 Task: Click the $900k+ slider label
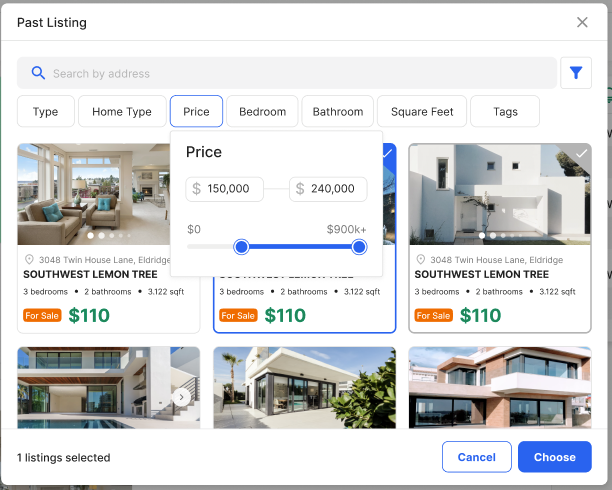tap(346, 229)
